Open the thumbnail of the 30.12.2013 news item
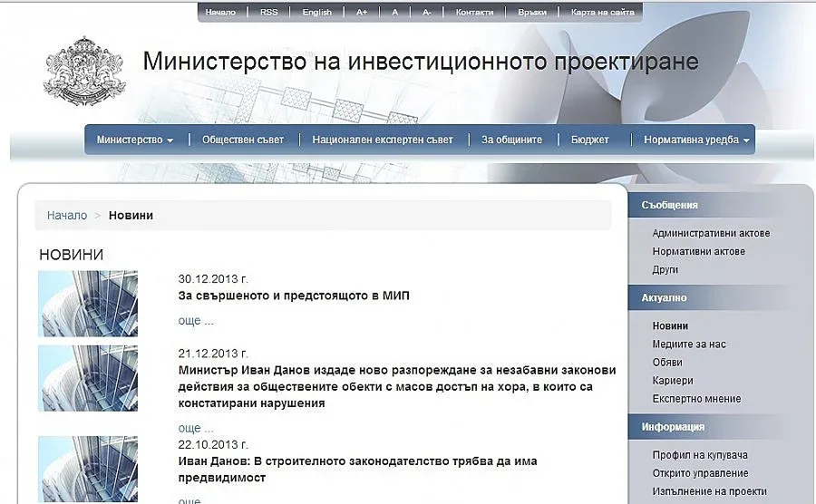 coord(88,304)
